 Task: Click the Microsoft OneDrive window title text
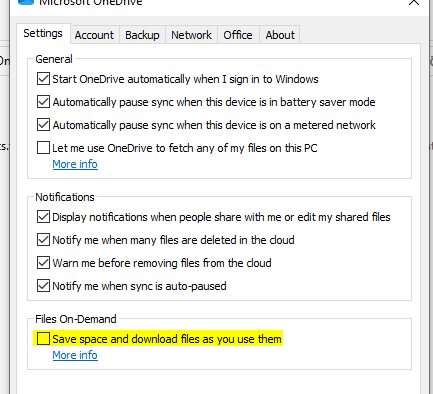coord(91,2)
